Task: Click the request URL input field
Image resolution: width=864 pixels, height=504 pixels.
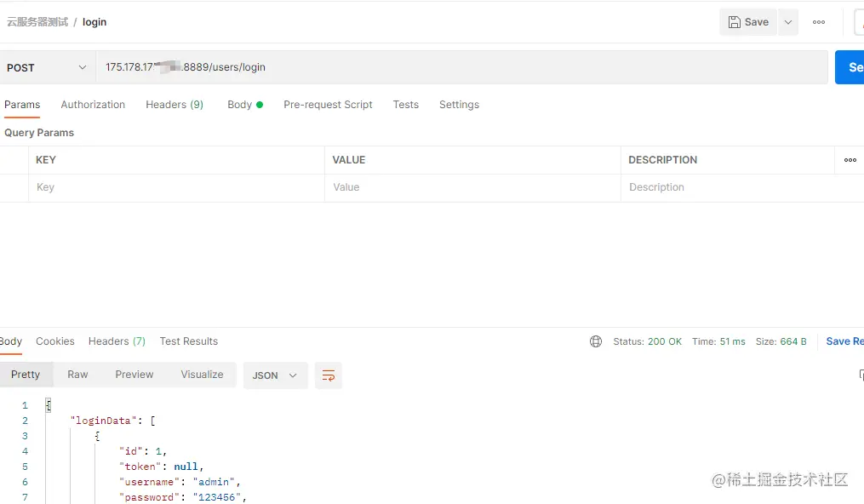Action: pos(461,67)
